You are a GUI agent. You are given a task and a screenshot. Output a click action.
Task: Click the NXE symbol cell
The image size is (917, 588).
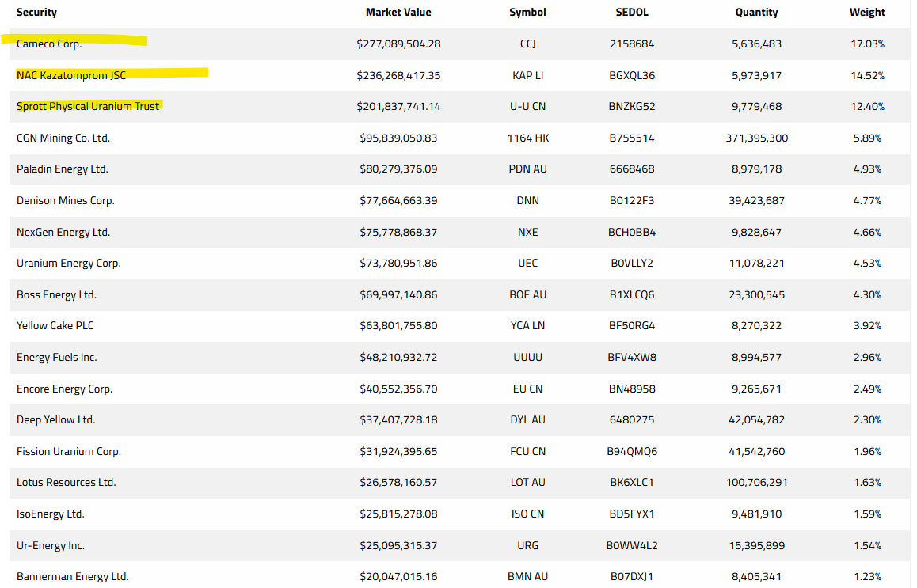pos(527,232)
